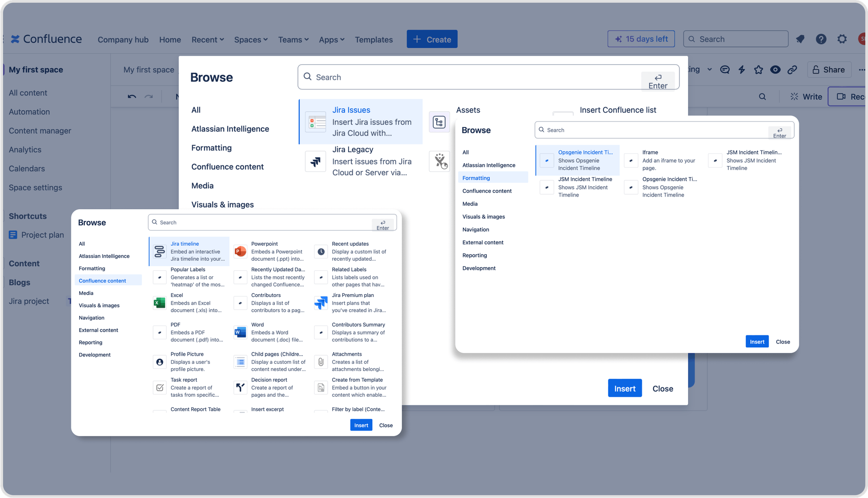Select the Child pages macro icon
This screenshot has height=498, width=868.
pos(240,362)
